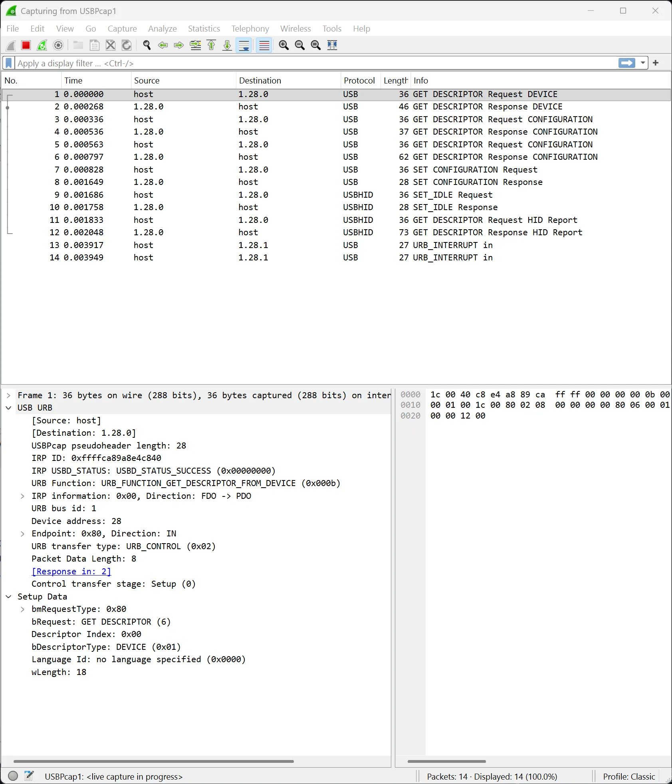The image size is (672, 784).
Task: Go forward to next packet
Action: click(179, 45)
